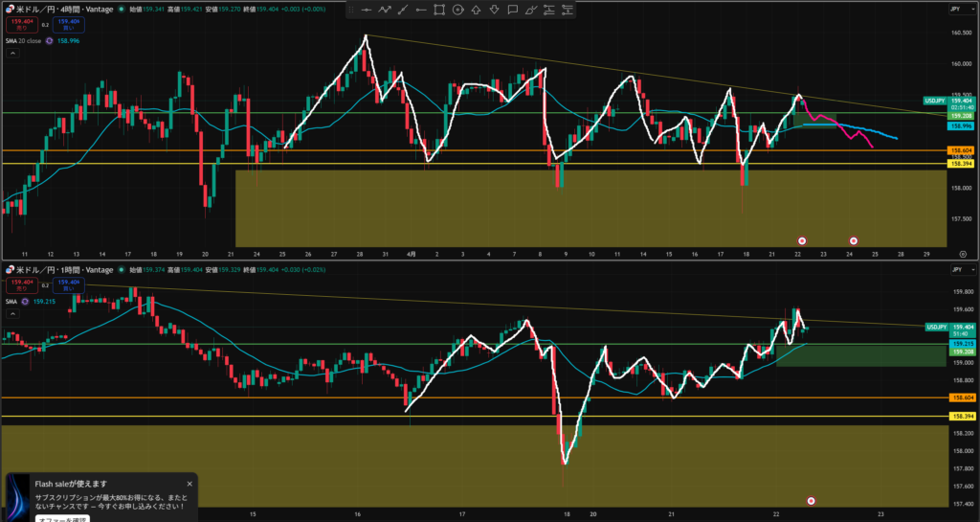Open the JPY currency selector on price axis
980x522 pixels.
pos(954,9)
